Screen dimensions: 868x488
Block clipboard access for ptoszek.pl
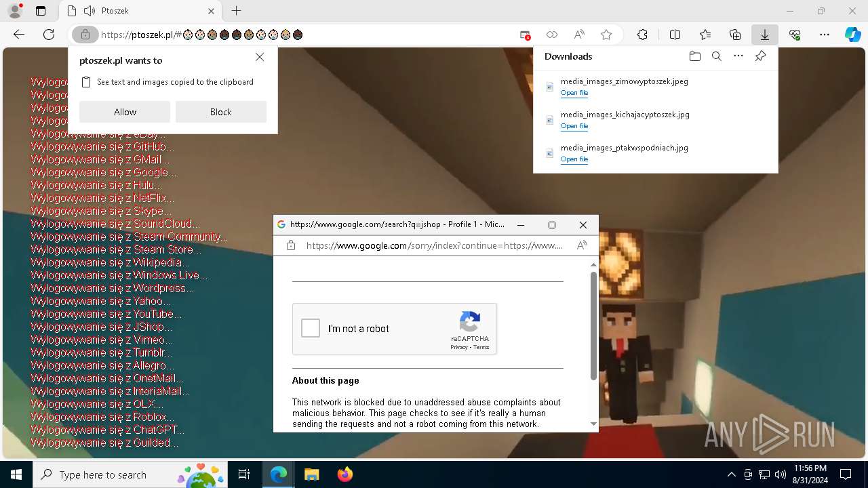[221, 112]
